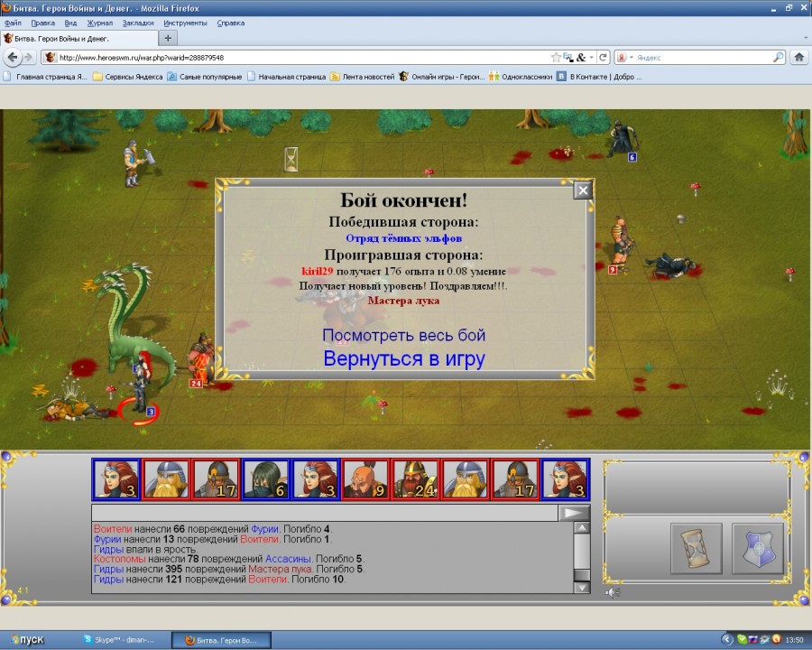Open the Вид menu
The height and width of the screenshot is (650, 812).
click(70, 23)
